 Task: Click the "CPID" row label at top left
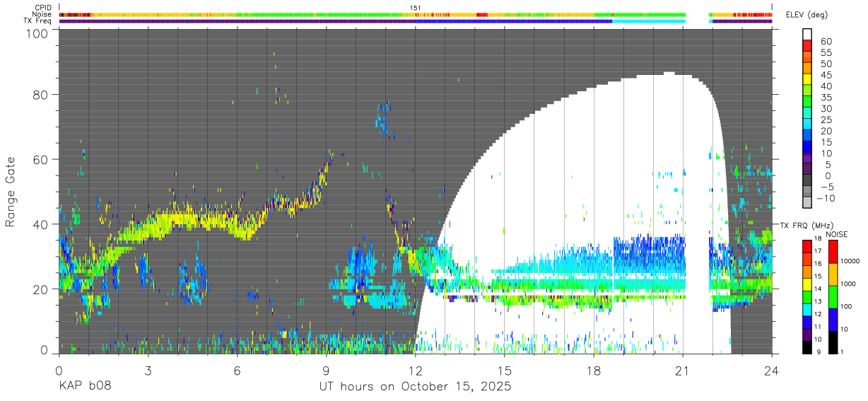(x=44, y=8)
